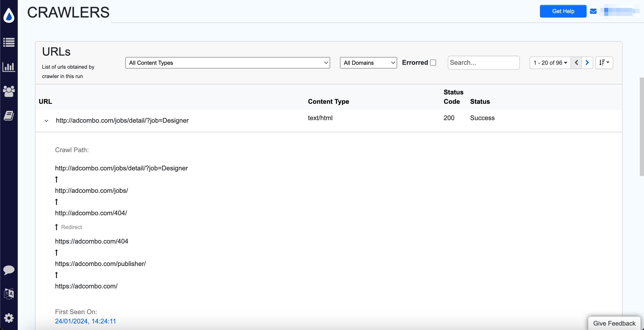Go to previous page of URLs

(x=576, y=63)
